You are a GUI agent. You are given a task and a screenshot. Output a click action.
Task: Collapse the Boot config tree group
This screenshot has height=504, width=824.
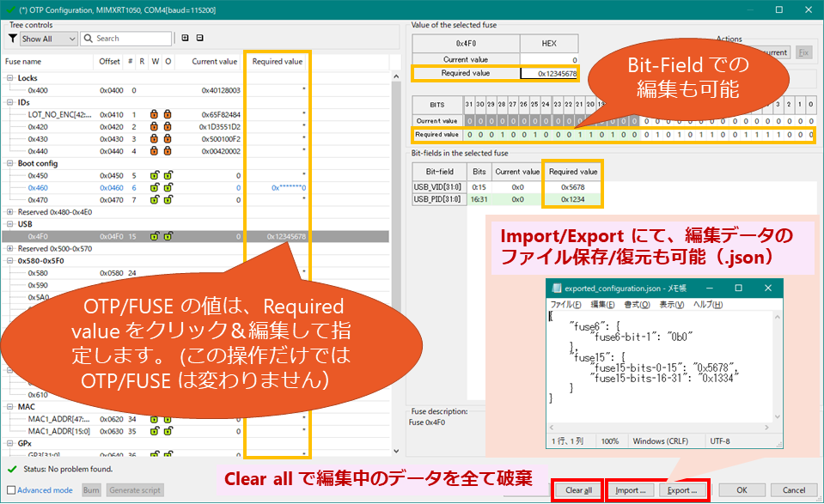click(x=10, y=163)
